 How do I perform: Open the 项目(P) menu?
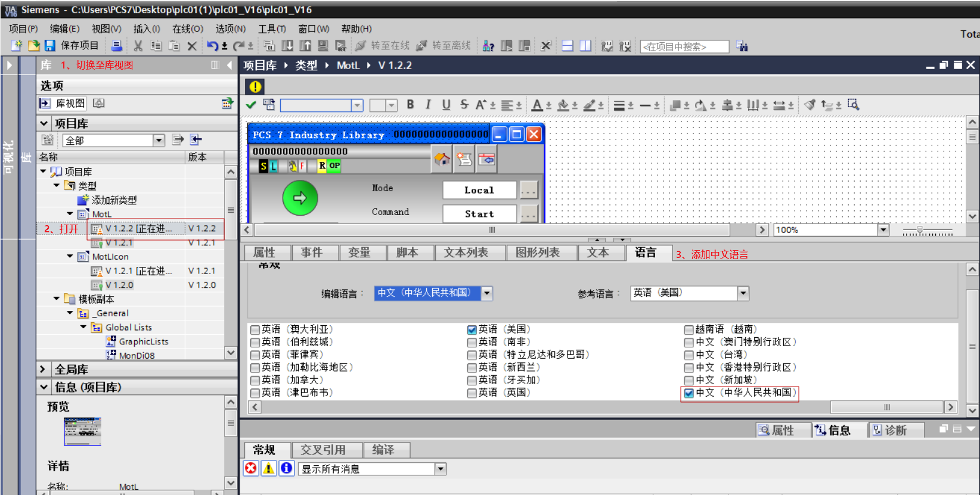[23, 29]
